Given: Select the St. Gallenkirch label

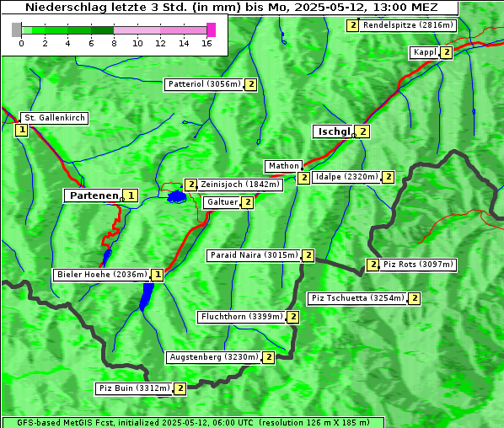Looking at the screenshot, I should (54, 118).
